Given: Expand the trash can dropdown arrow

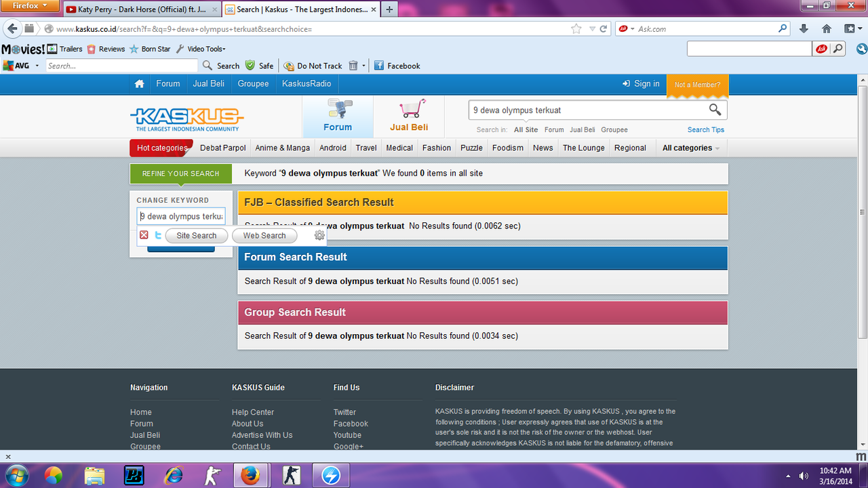Looking at the screenshot, I should 363,66.
